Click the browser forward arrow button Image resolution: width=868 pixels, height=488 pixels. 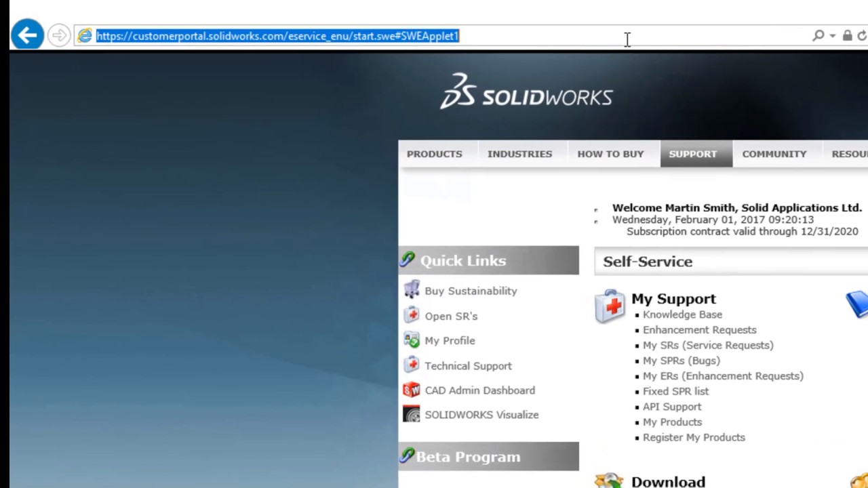coord(59,35)
